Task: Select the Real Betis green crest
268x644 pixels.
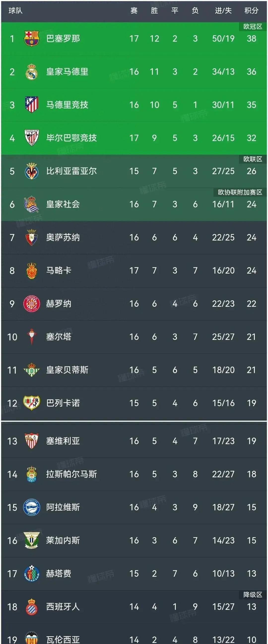Action: click(32, 370)
